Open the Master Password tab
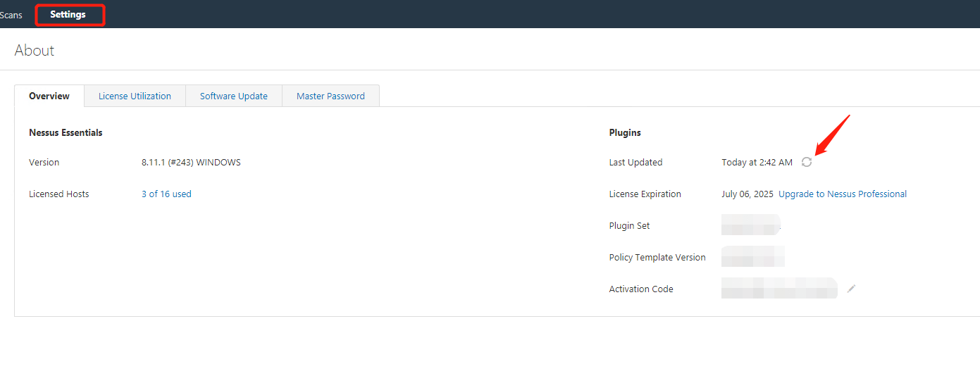 pyautogui.click(x=330, y=96)
